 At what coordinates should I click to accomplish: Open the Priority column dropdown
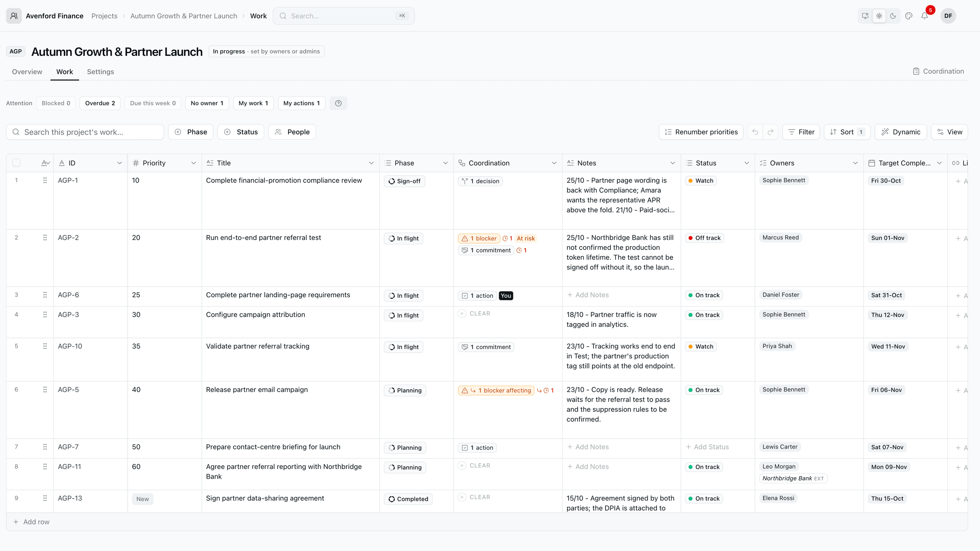click(194, 163)
